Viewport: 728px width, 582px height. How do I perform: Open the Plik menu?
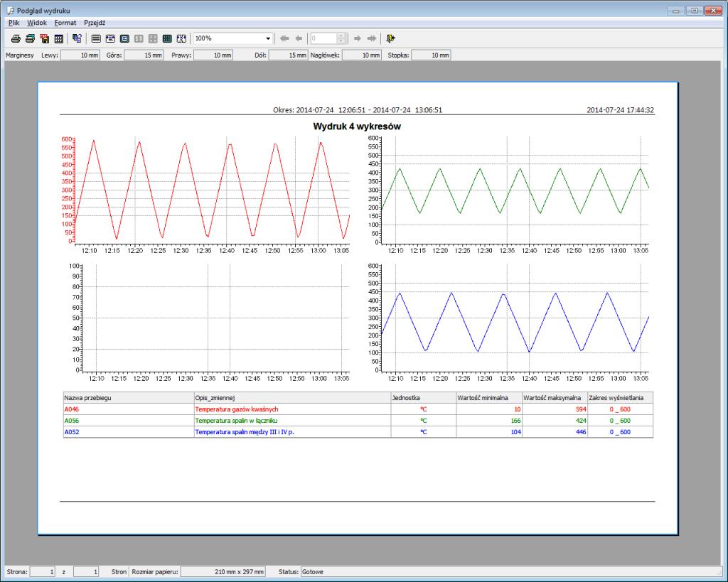[x=14, y=22]
